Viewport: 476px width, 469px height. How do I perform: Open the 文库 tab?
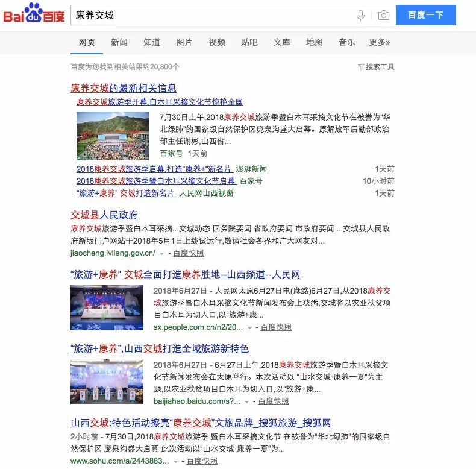pos(282,42)
